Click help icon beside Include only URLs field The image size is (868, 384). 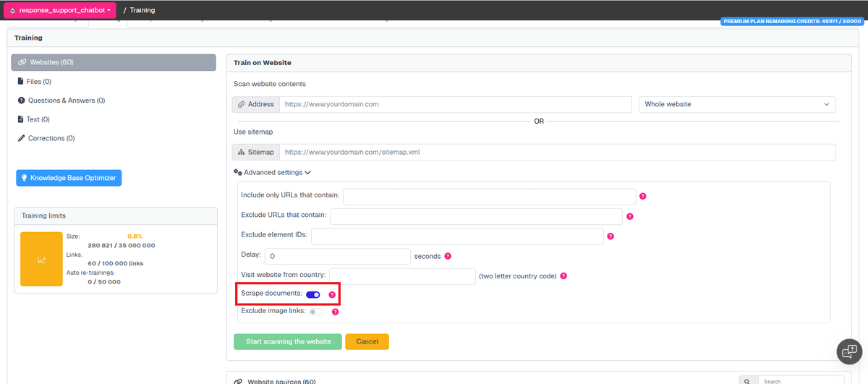pyautogui.click(x=642, y=197)
